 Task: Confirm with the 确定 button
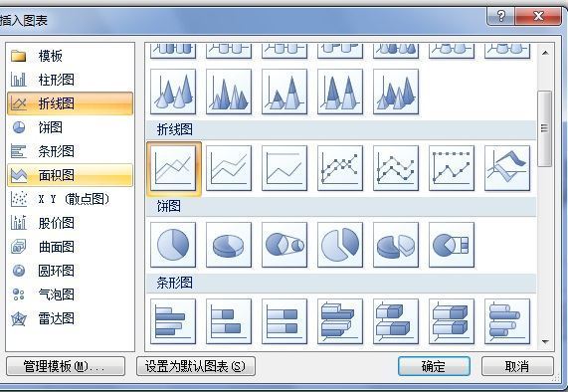coord(434,366)
